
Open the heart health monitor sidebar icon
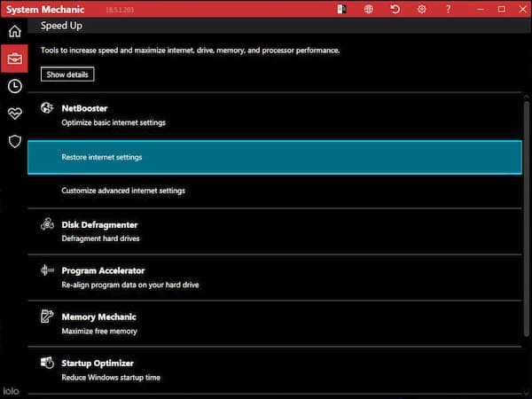(x=14, y=113)
